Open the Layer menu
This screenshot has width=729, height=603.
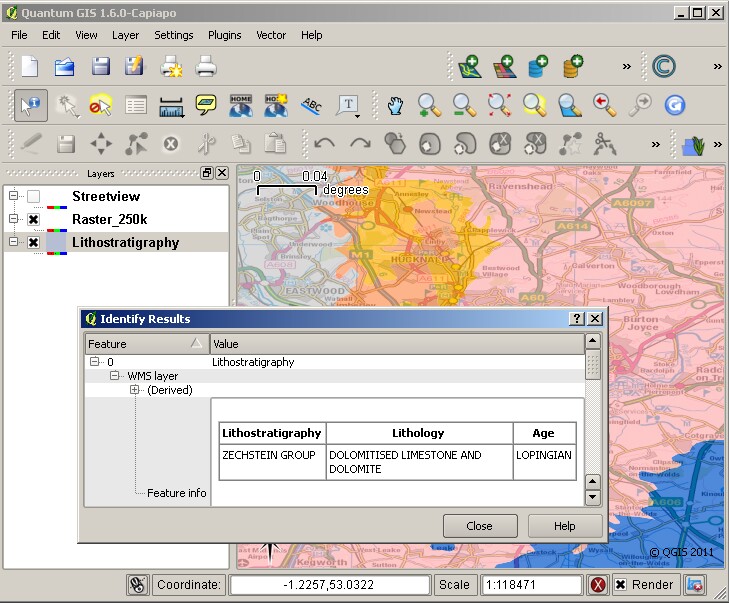click(x=125, y=35)
